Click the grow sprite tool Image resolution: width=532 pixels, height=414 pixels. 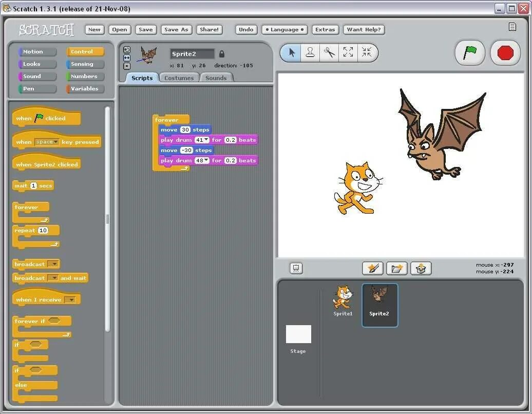(348, 52)
